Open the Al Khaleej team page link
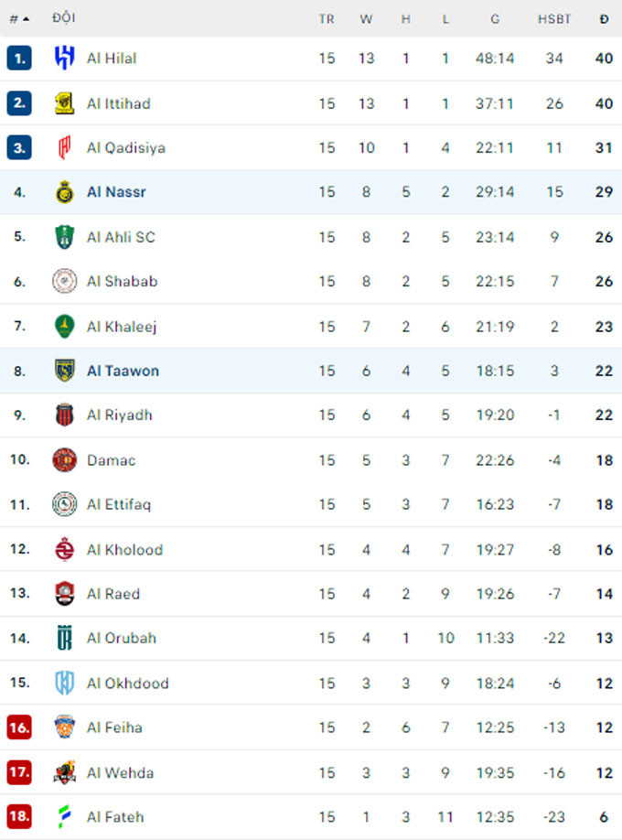Screen dimensions: 622x840 (122, 327)
